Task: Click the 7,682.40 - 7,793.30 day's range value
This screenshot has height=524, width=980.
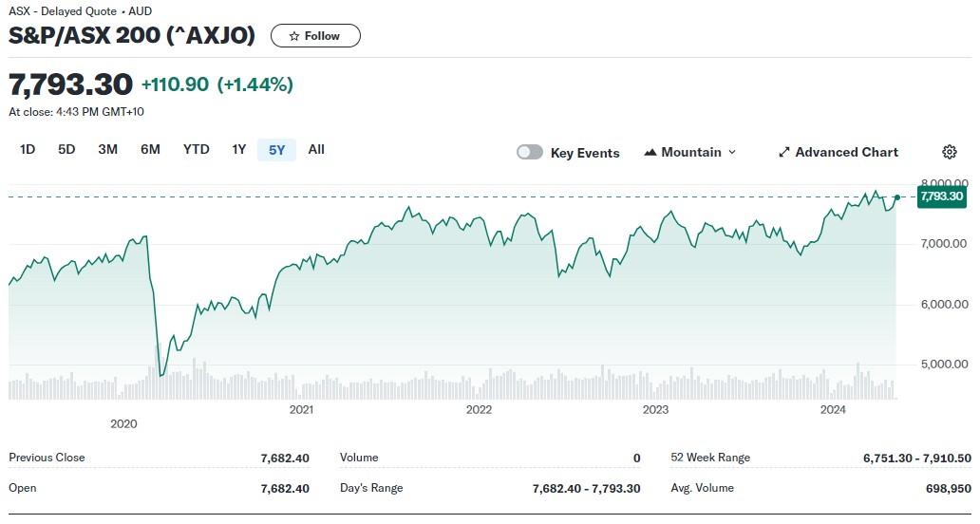Action: [586, 488]
